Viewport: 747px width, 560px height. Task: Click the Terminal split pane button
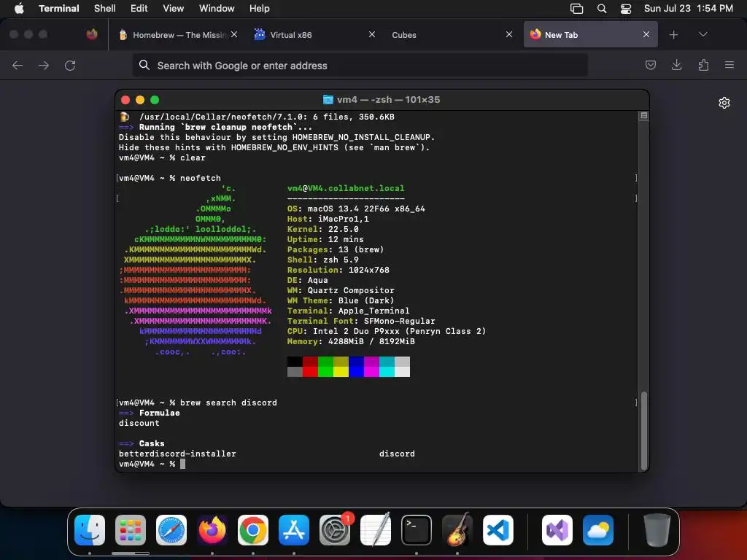tap(644, 116)
